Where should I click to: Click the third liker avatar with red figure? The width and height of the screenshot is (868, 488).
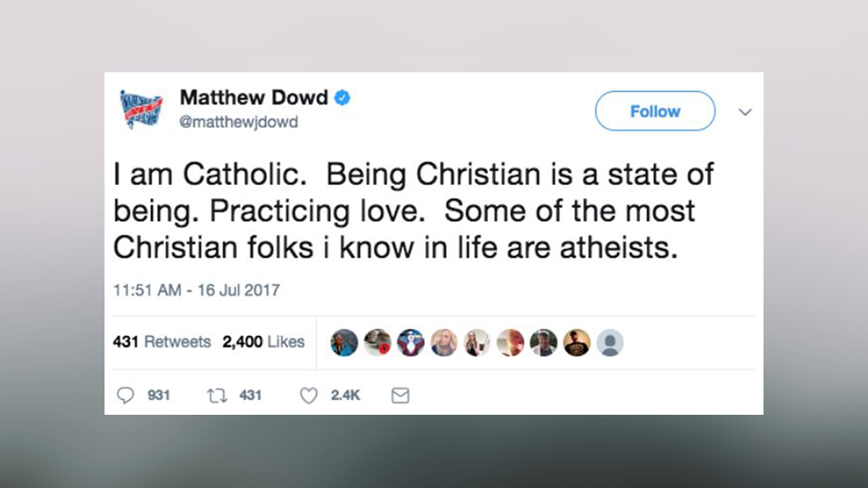[x=411, y=343]
